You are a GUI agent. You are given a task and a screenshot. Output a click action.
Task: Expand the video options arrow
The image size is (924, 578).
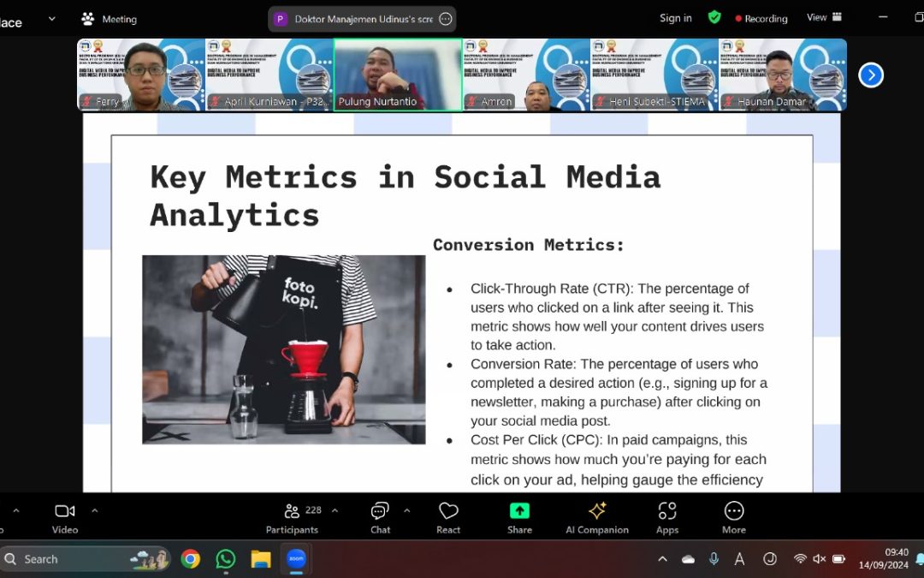(94, 510)
